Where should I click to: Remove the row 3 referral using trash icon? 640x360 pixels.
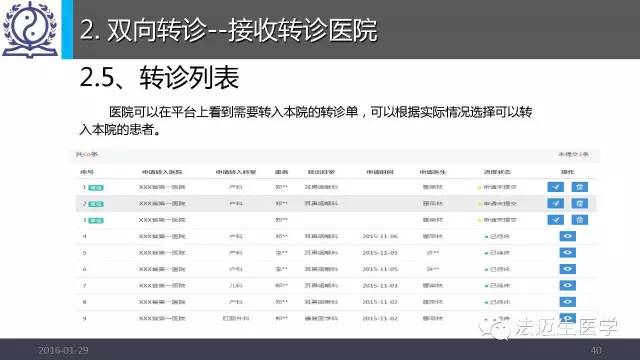pos(580,220)
